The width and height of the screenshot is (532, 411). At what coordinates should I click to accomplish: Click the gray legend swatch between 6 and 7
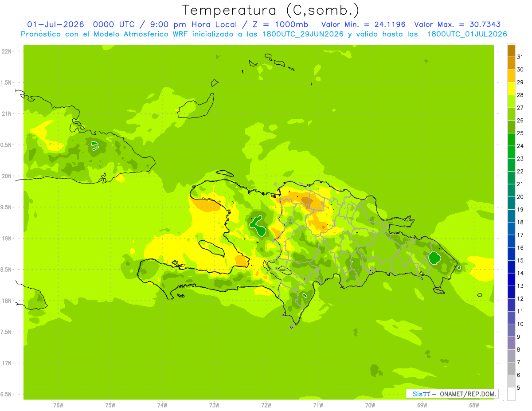[x=511, y=368]
